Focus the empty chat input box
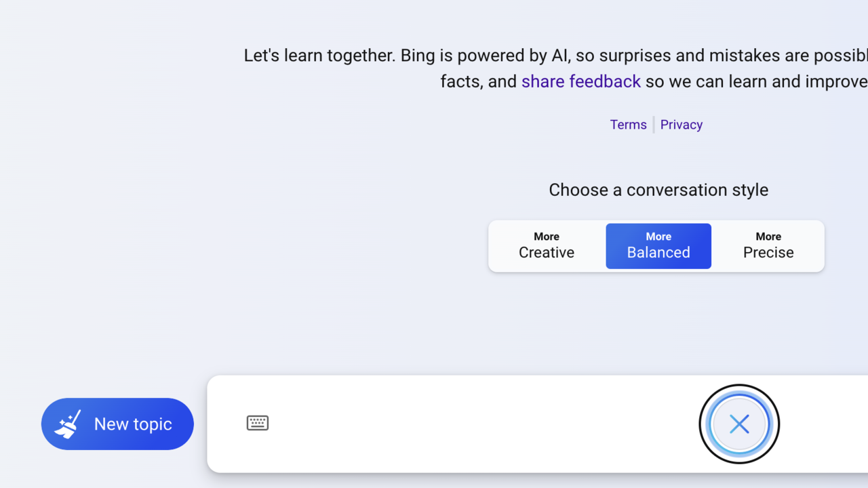This screenshot has height=488, width=868. coord(475,424)
